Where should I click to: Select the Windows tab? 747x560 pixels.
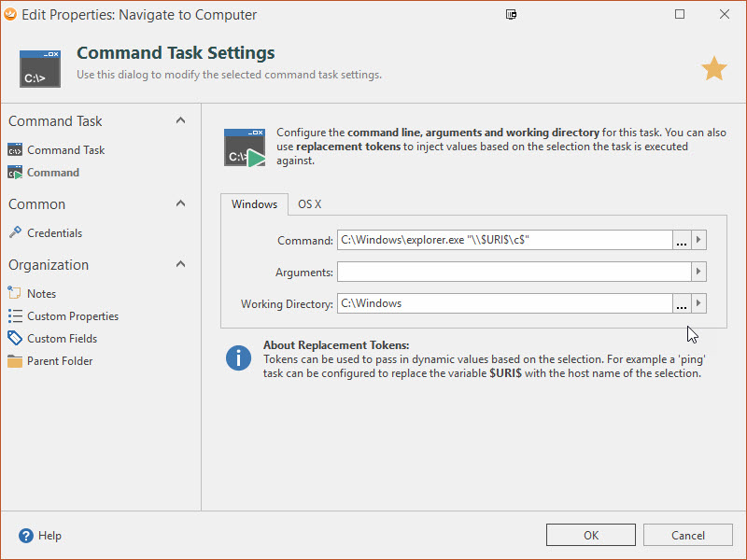(254, 204)
